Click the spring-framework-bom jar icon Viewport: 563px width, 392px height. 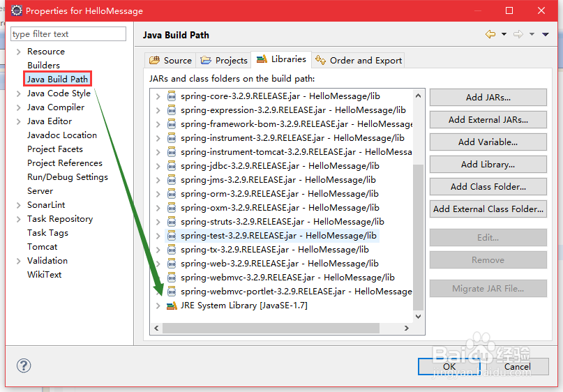coord(172,124)
